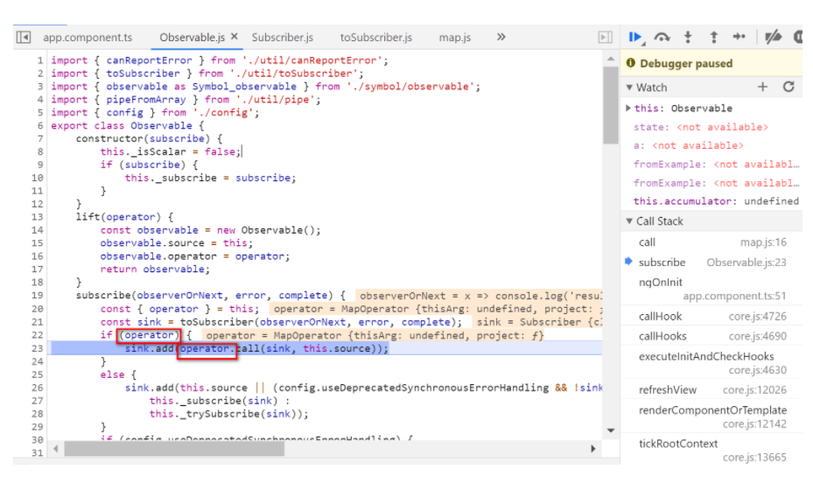Resume script execution
Image resolution: width=813 pixels, height=504 pixels.
pyautogui.click(x=636, y=37)
